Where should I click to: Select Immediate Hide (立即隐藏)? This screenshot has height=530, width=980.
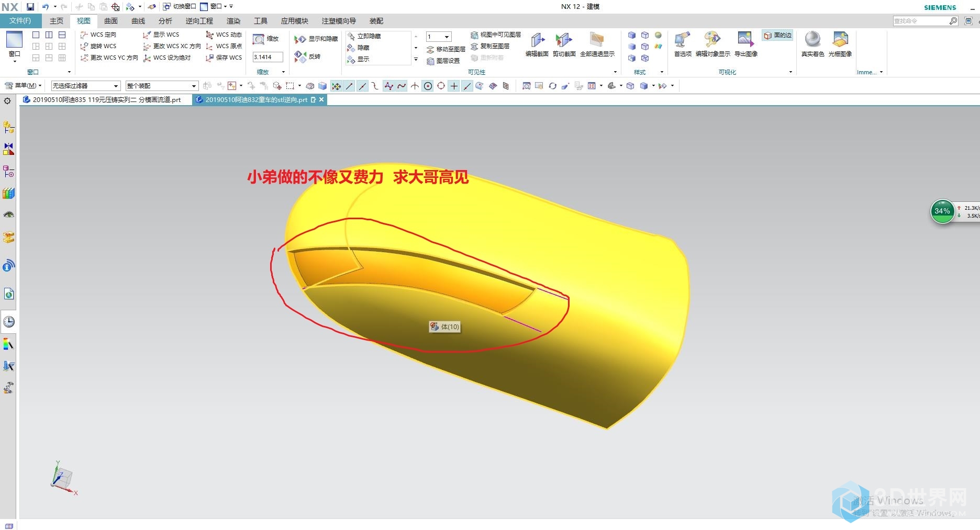(x=364, y=36)
